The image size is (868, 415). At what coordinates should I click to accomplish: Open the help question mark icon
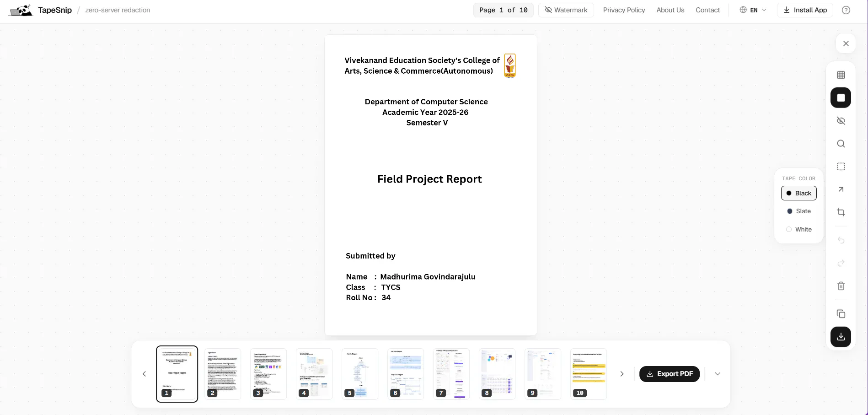(x=846, y=10)
